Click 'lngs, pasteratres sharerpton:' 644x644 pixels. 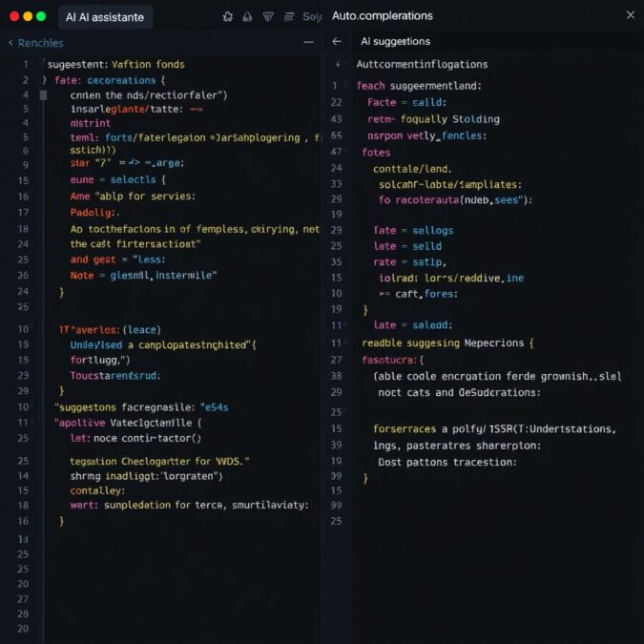pyautogui.click(x=457, y=446)
